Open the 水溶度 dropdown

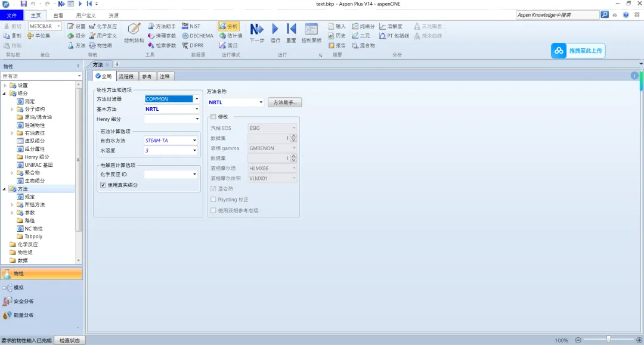[x=194, y=151]
